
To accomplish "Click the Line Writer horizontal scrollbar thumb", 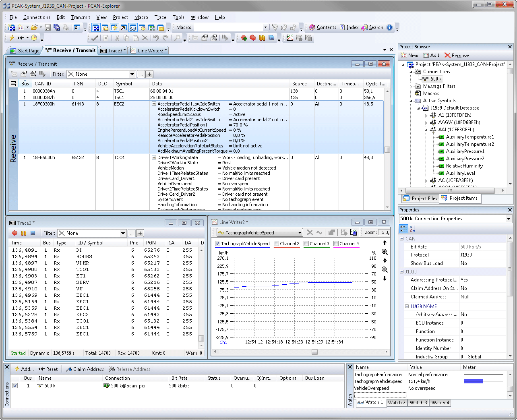I will pyautogui.click(x=314, y=352).
